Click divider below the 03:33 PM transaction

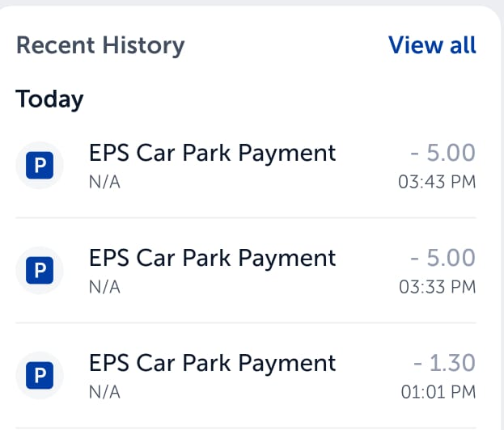[246, 322]
